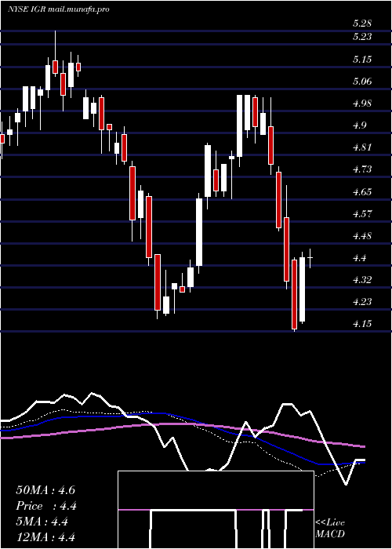Image resolution: width=392 pixels, height=549 pixels.
Task: Click the 4.32 price axis label
Action: tap(362, 280)
